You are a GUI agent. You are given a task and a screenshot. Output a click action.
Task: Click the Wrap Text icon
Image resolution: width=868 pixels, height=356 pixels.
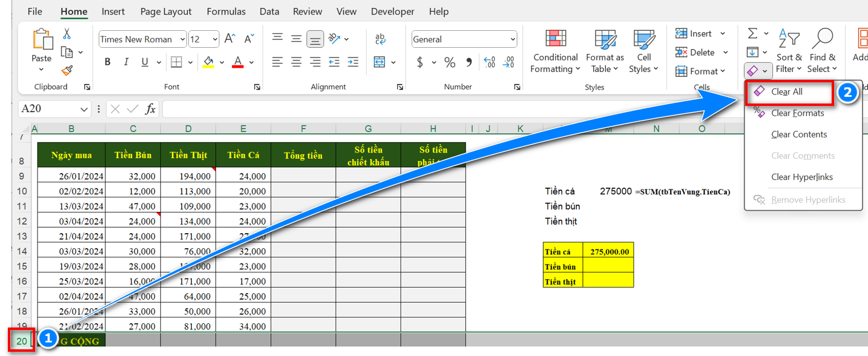(380, 39)
